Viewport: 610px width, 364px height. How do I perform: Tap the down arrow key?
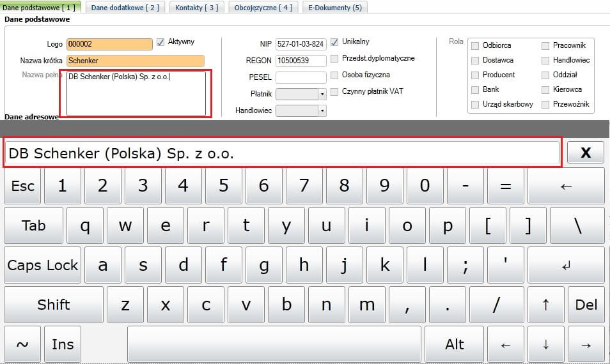[x=545, y=344]
